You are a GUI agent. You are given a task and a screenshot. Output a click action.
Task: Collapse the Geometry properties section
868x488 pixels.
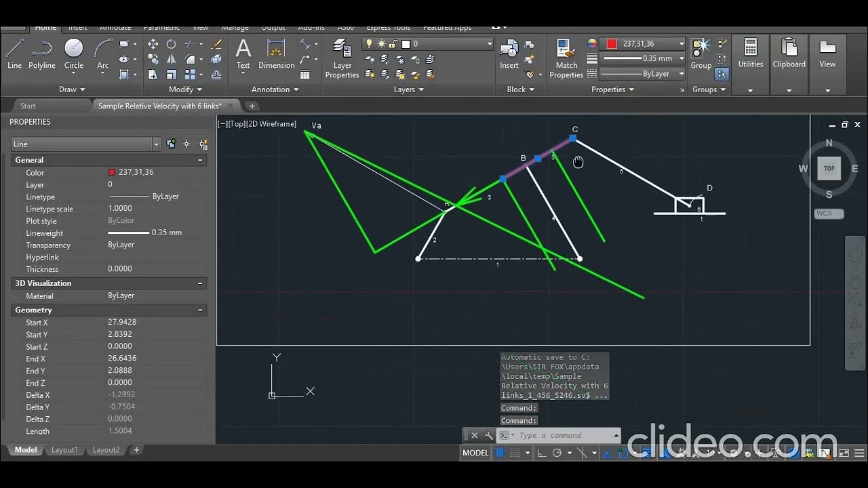[200, 310]
